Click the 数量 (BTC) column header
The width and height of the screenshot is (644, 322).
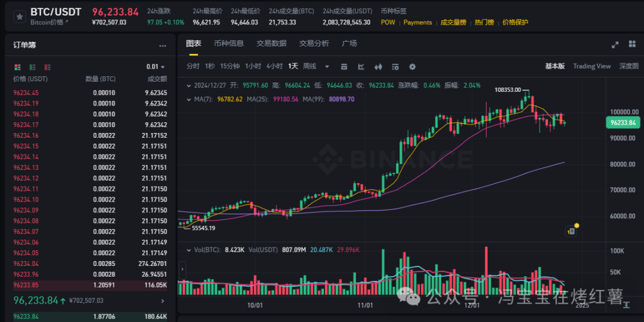(100, 79)
